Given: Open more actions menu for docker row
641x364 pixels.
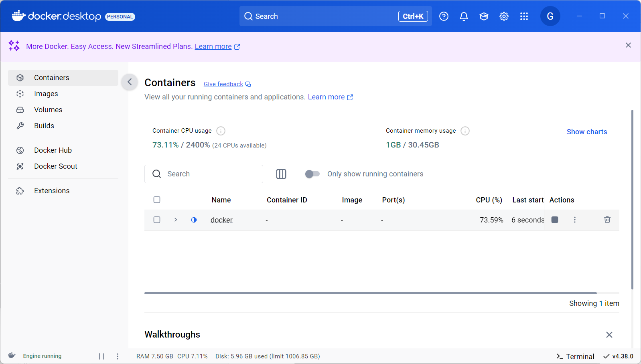Looking at the screenshot, I should pos(575,220).
